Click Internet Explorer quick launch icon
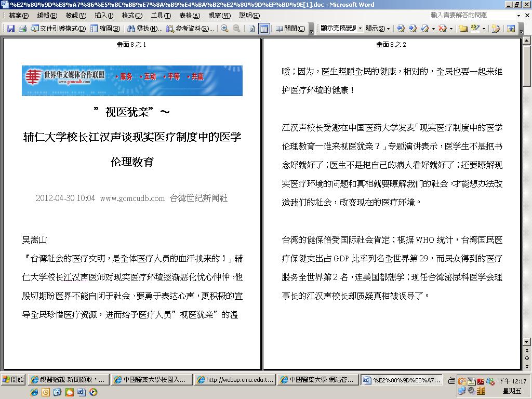532x399 pixels. pyautogui.click(x=34, y=392)
